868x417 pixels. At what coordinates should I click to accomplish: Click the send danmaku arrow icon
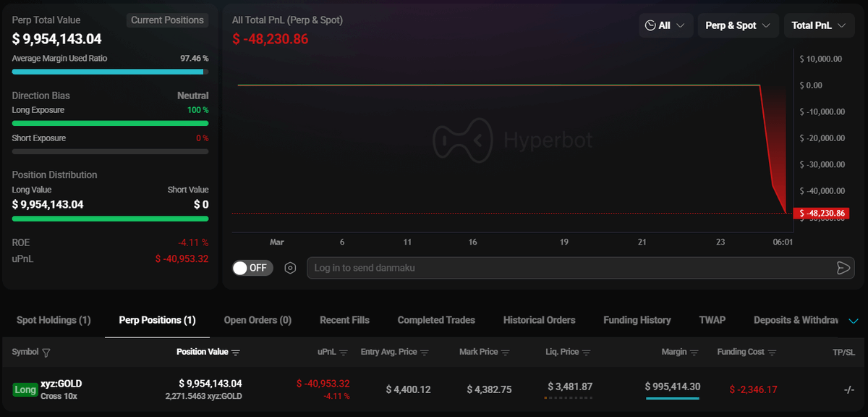point(843,268)
